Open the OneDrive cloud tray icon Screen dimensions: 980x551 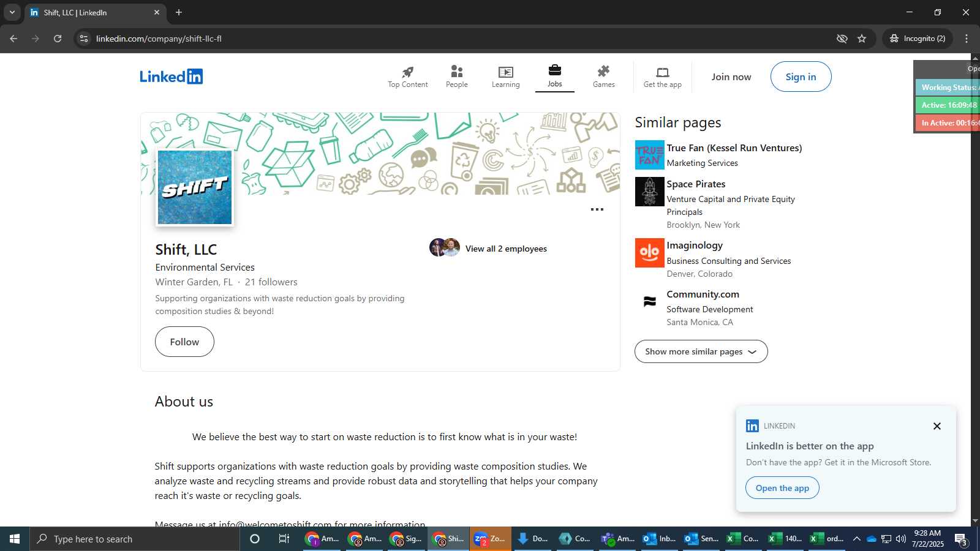point(871,539)
